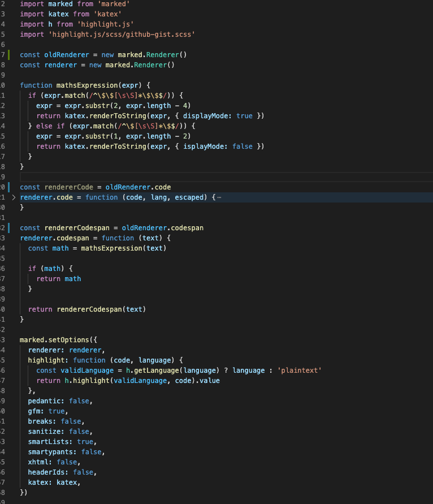This screenshot has width=433, height=504.
Task: Click the return rendererCodespan(text) call
Action: tap(86, 309)
